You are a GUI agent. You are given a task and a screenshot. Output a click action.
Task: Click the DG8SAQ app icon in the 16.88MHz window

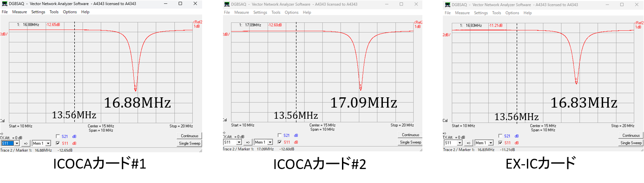[x=5, y=4]
